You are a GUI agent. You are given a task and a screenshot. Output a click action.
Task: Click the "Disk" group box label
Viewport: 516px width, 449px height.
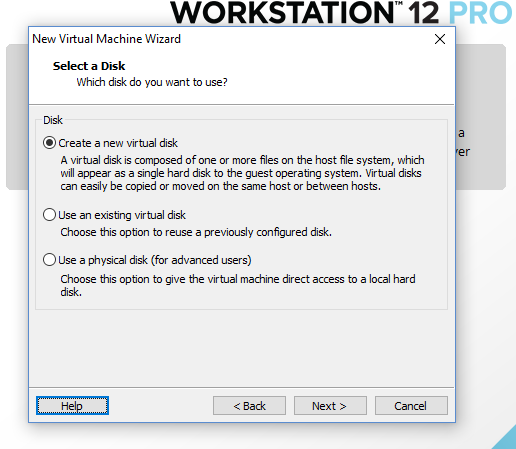point(53,120)
